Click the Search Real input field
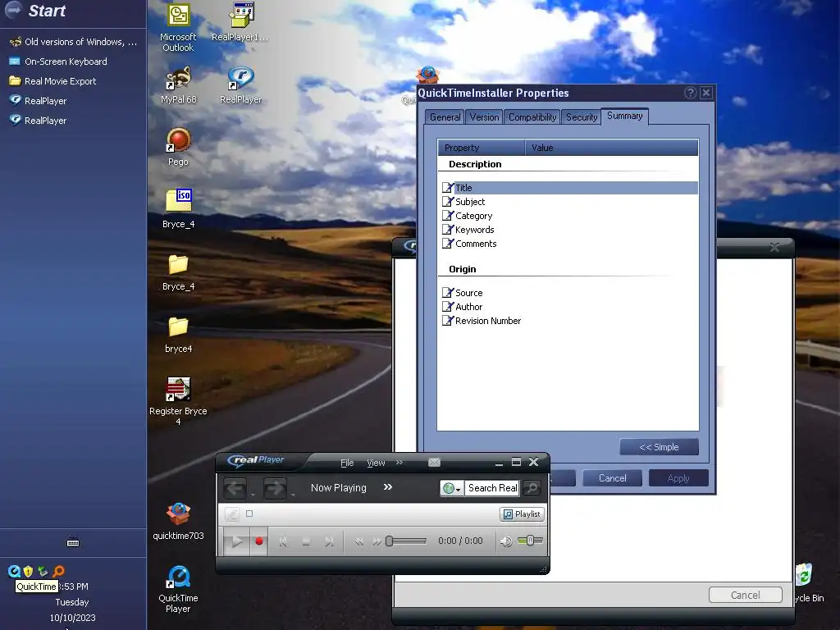 pos(492,488)
